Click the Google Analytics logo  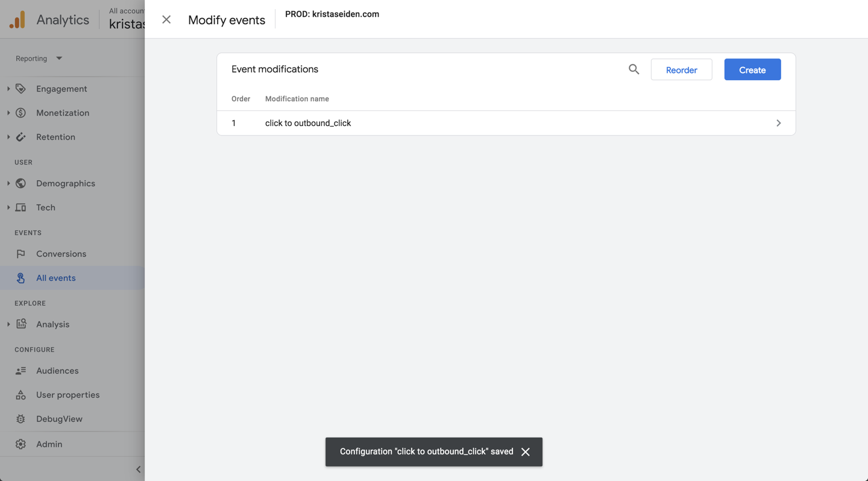click(x=17, y=20)
